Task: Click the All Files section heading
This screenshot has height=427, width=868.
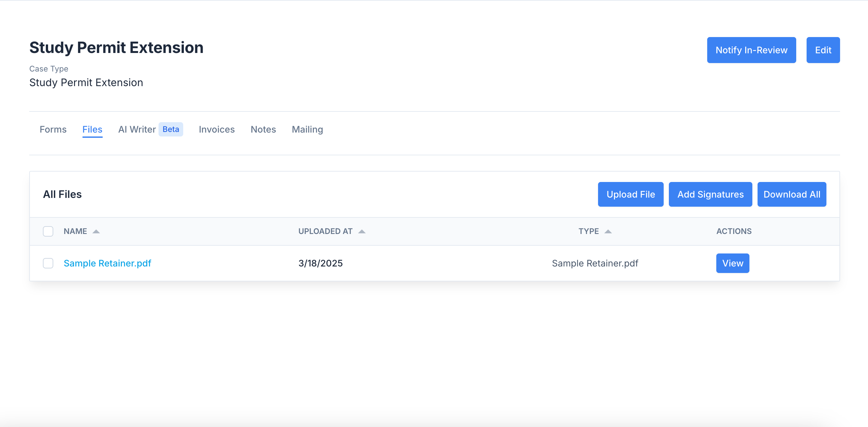Action: pyautogui.click(x=62, y=194)
